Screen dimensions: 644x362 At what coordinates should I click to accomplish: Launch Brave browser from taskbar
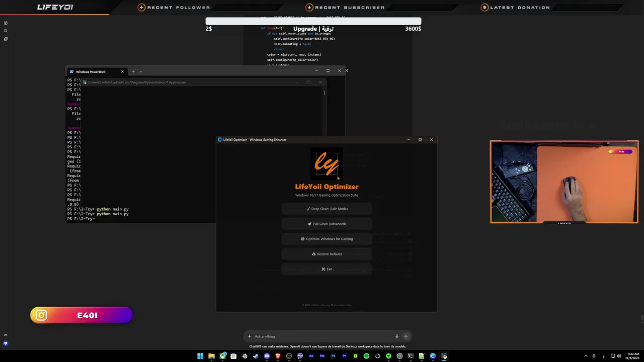pyautogui.click(x=278, y=356)
